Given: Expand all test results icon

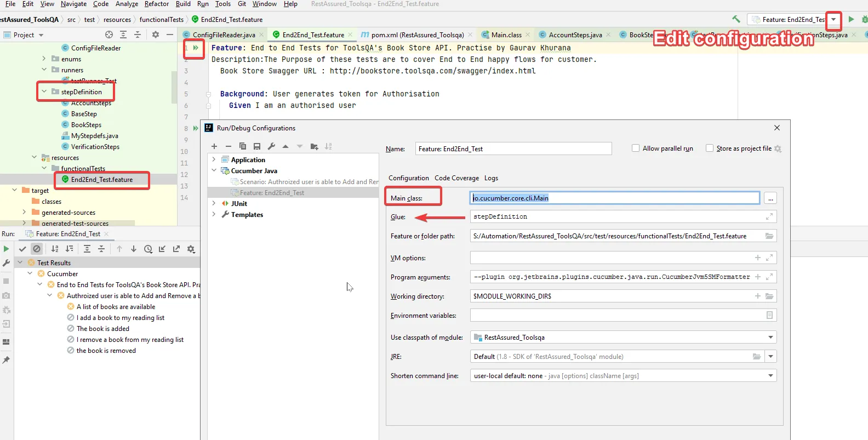Looking at the screenshot, I should coord(87,249).
